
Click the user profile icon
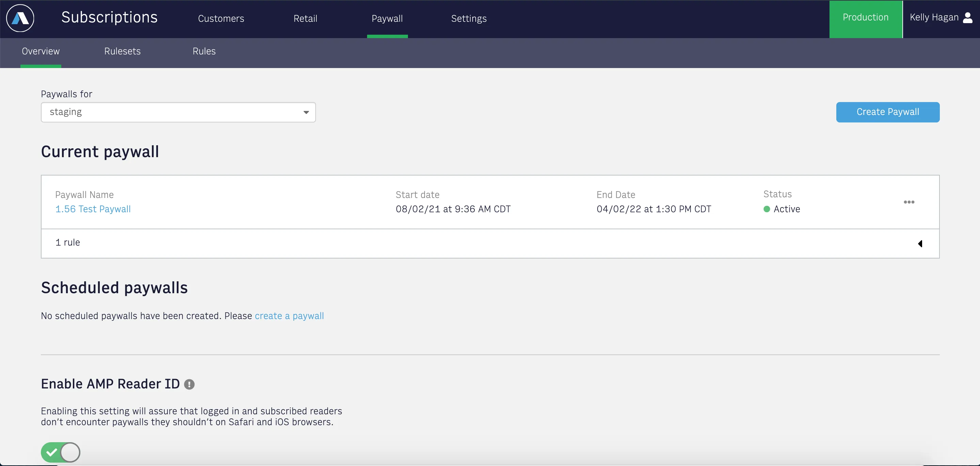[967, 17]
